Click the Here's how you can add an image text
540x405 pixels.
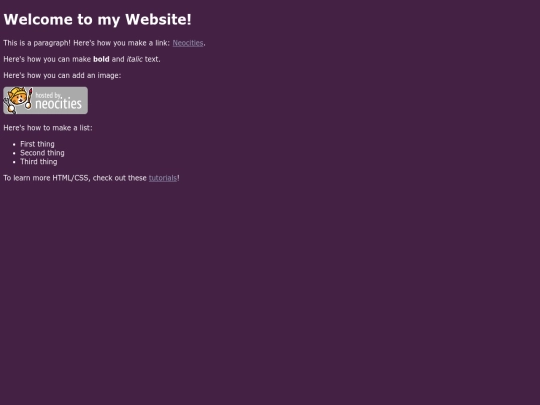[62, 75]
